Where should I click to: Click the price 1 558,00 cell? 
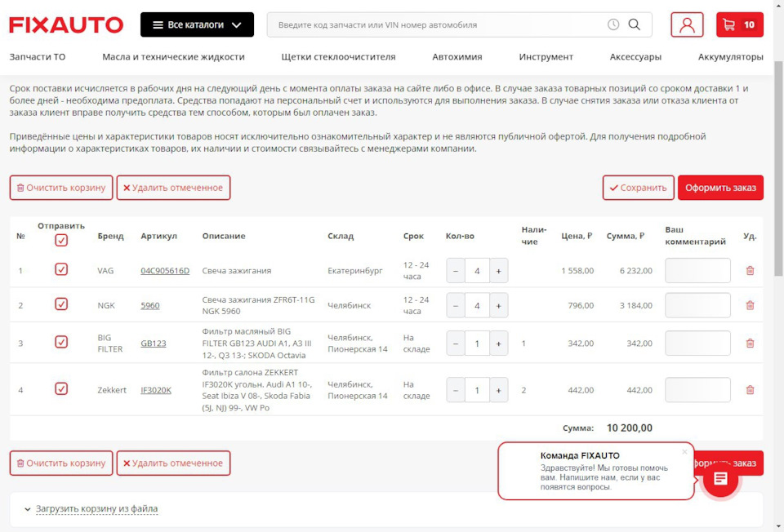(x=577, y=271)
